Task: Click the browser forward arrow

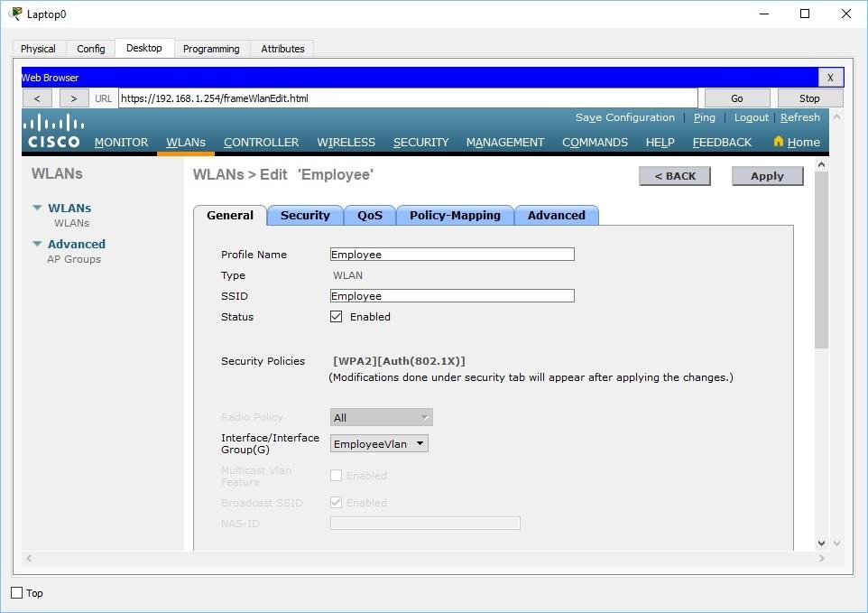Action: (73, 98)
